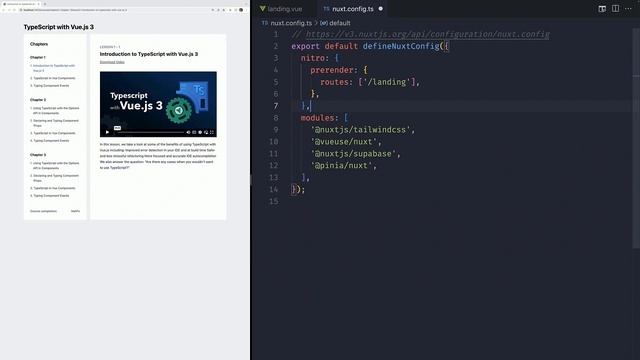
Task: Click the '@vueuse/nuxt' module string
Action: (x=344, y=142)
